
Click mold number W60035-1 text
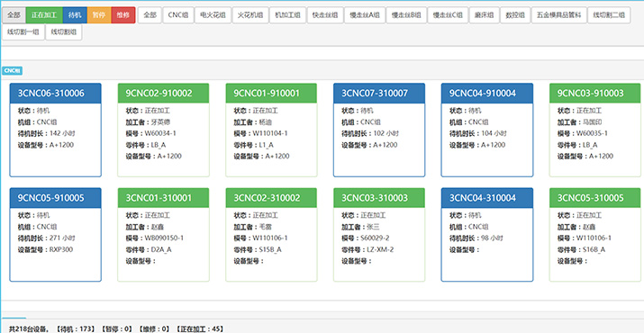pyautogui.click(x=592, y=133)
